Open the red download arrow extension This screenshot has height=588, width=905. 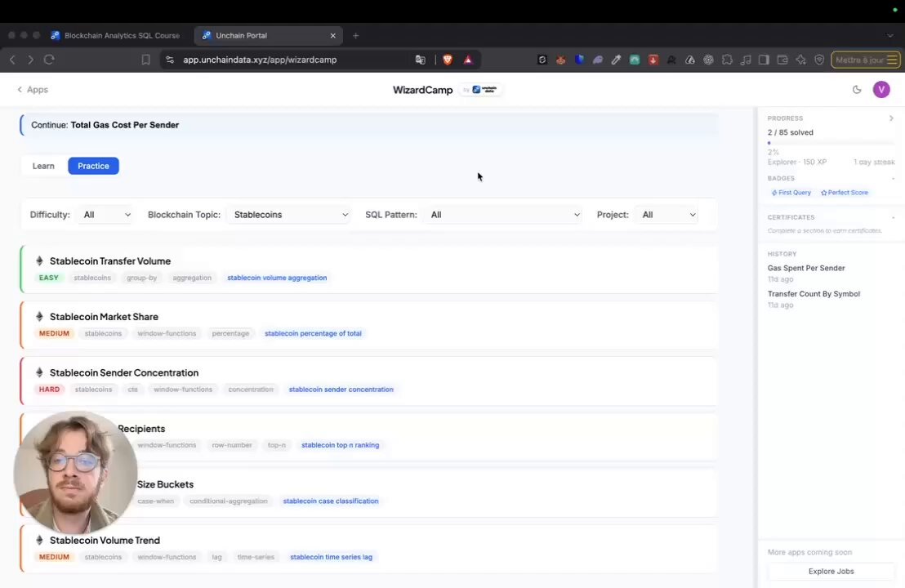pyautogui.click(x=653, y=60)
